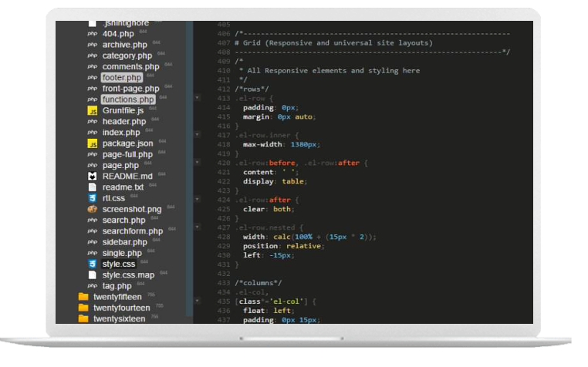588x367 pixels.
Task: Open style.css.map from the tree
Action: point(128,274)
